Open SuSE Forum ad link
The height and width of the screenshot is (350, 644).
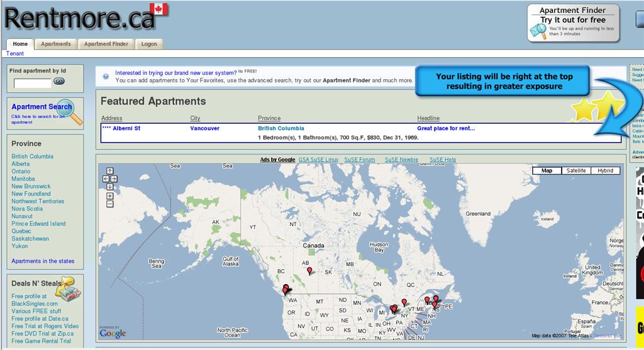coord(360,160)
